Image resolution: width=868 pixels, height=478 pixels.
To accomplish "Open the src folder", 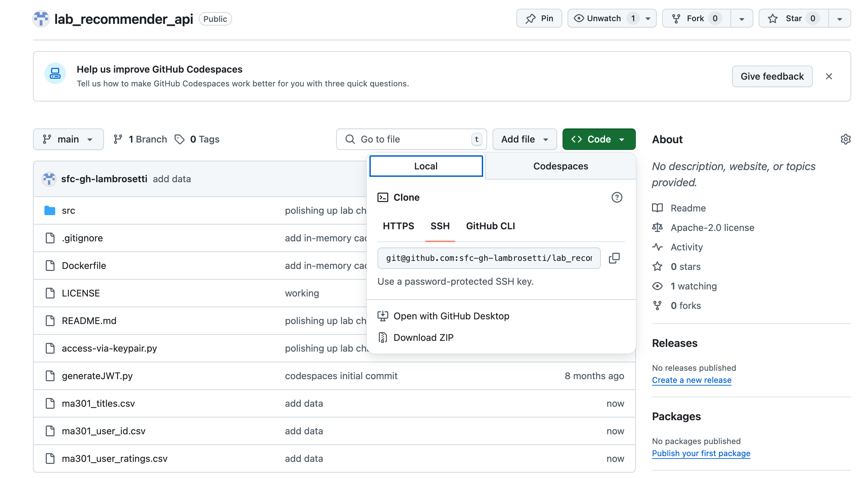I will 68,210.
